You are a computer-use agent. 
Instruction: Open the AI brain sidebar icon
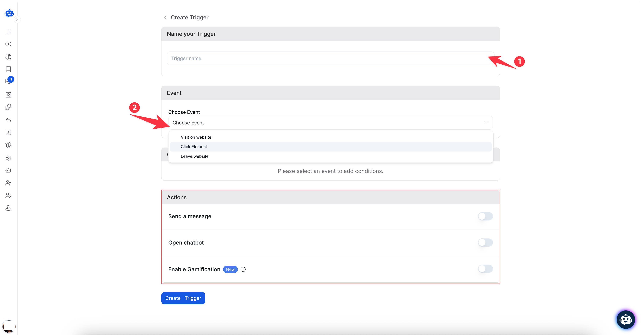coord(8,57)
